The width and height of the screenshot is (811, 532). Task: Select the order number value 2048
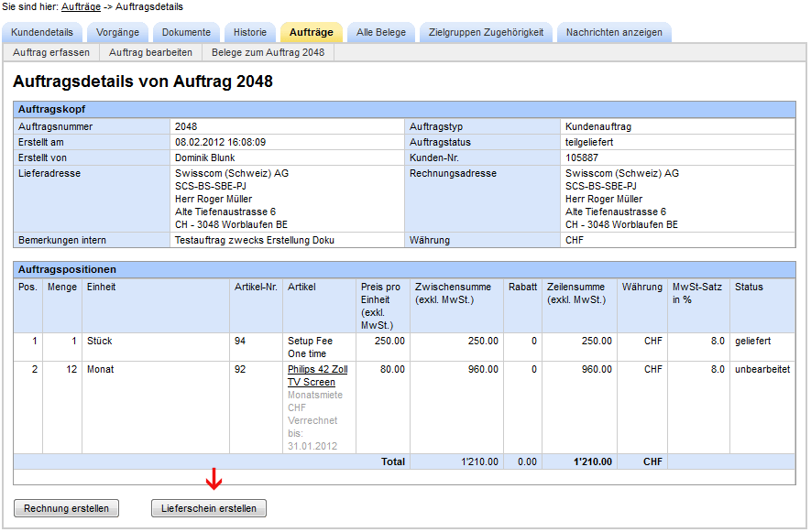coord(186,126)
